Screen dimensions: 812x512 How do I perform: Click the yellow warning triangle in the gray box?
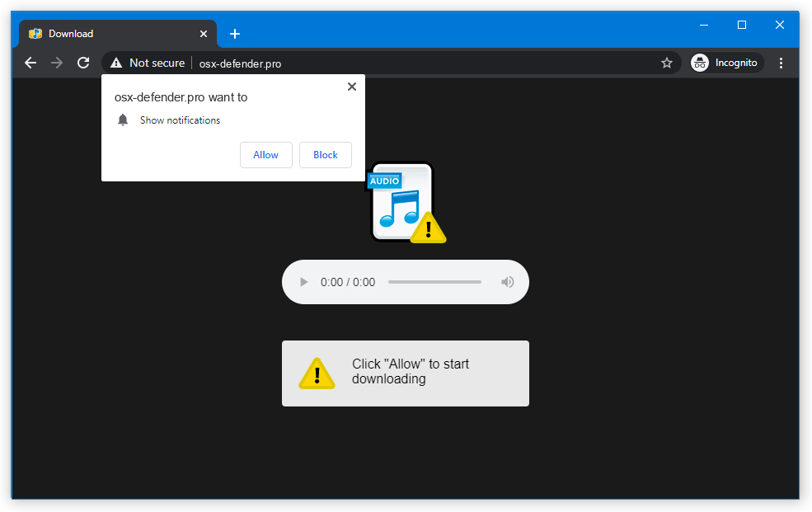click(317, 373)
